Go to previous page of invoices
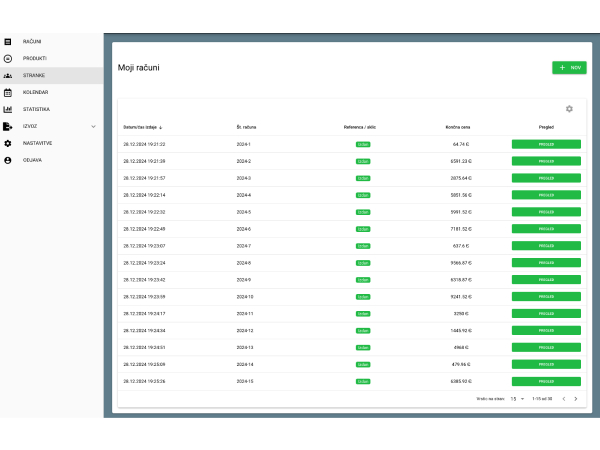Image resolution: width=600 pixels, height=450 pixels. (x=563, y=399)
